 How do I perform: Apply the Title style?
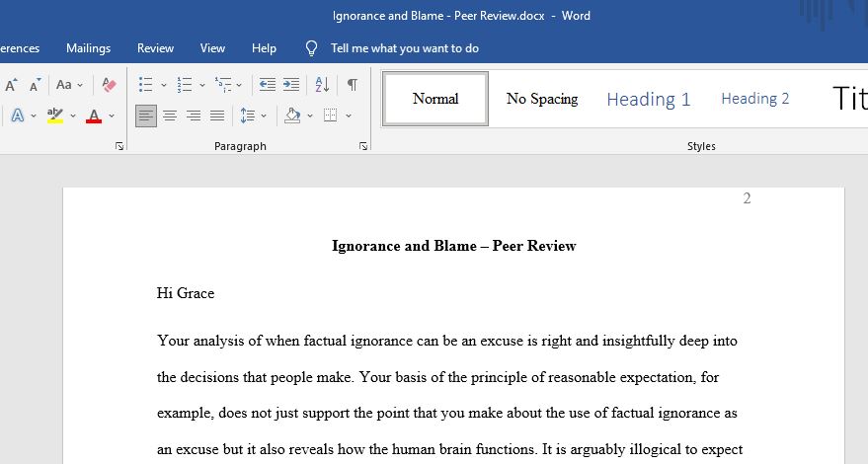pyautogui.click(x=849, y=99)
